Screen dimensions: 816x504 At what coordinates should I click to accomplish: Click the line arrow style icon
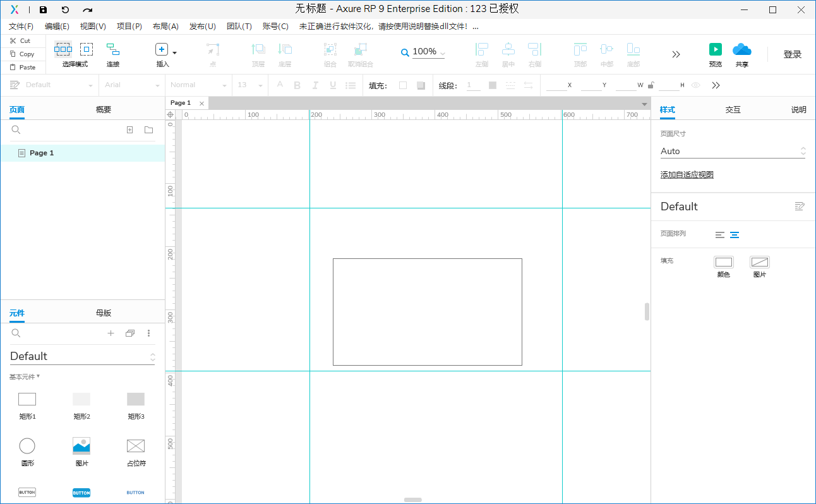529,85
